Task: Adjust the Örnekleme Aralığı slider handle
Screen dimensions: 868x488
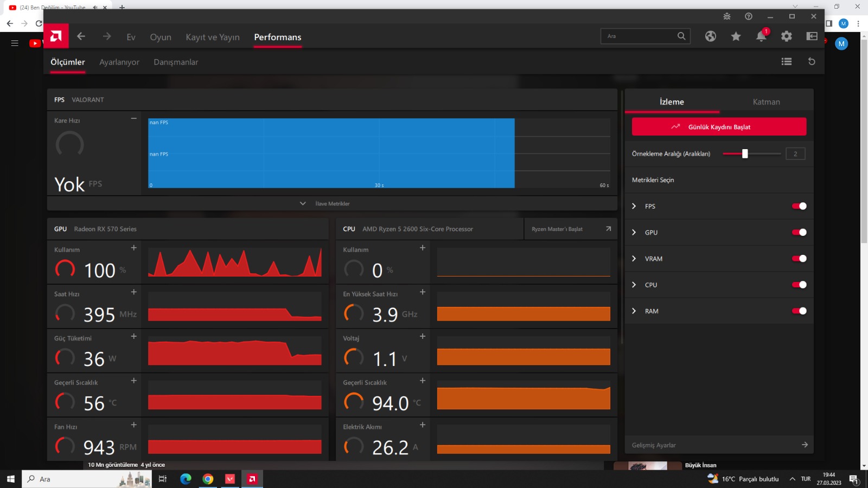Action: point(745,153)
